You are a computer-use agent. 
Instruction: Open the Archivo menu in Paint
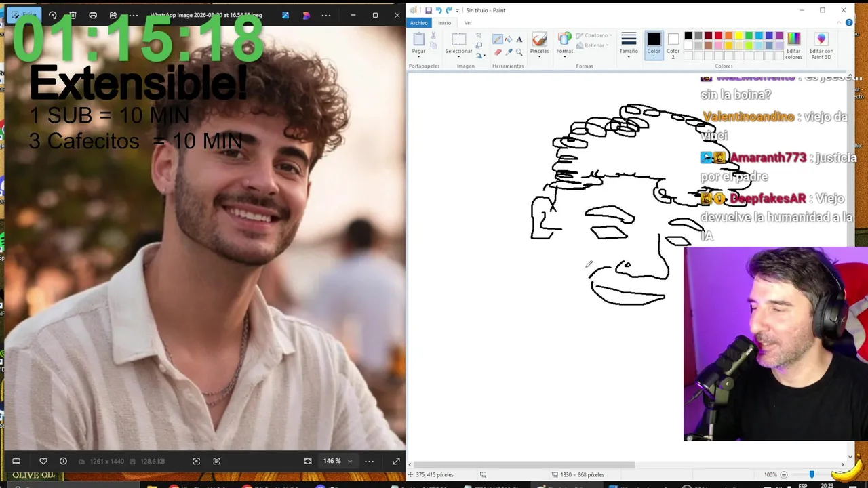tap(418, 22)
